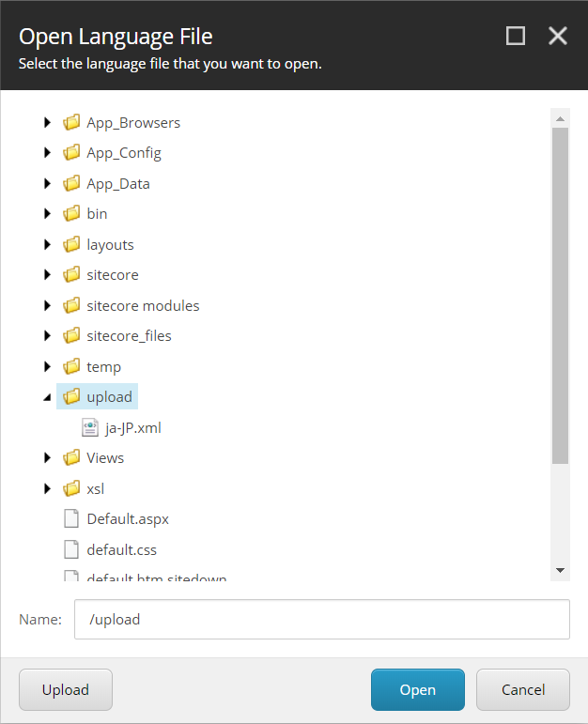Collapse the upload folder
The width and height of the screenshot is (588, 724).
point(47,397)
